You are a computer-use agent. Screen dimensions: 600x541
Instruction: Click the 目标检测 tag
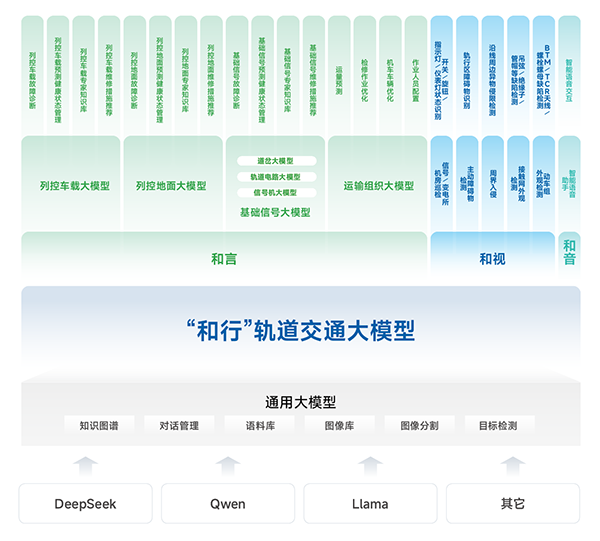(498, 425)
